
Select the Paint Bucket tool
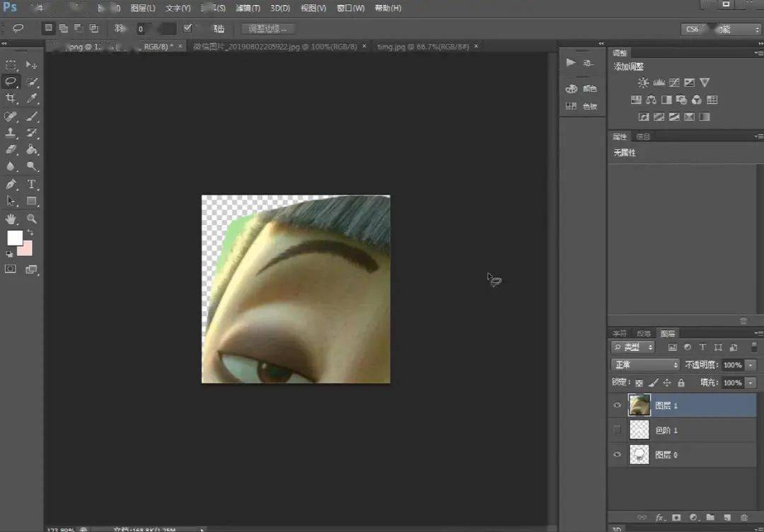coord(32,149)
